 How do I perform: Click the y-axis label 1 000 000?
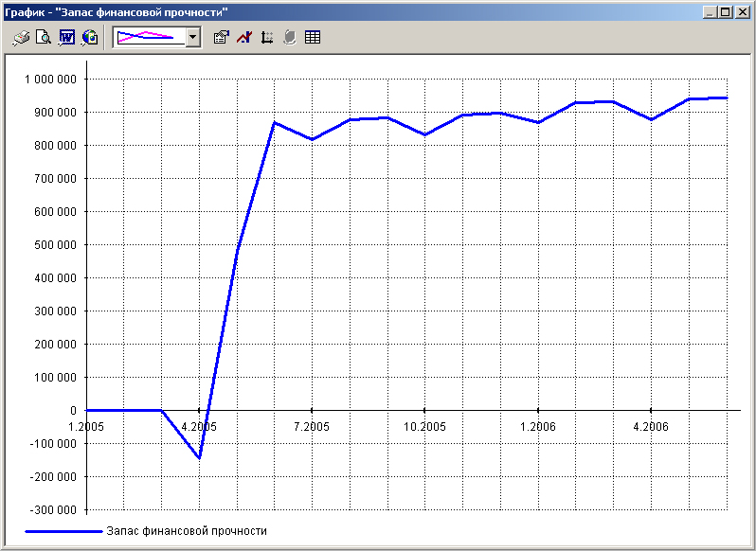(x=50, y=79)
